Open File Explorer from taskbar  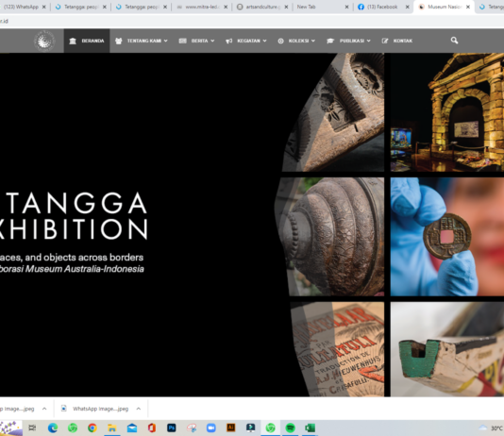click(112, 428)
